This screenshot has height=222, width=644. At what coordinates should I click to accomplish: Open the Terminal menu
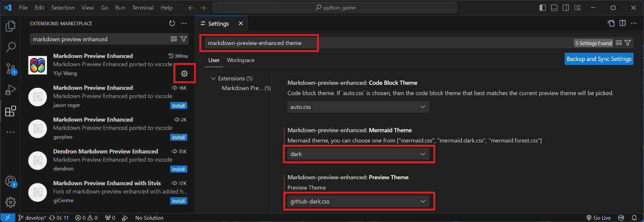point(143,8)
